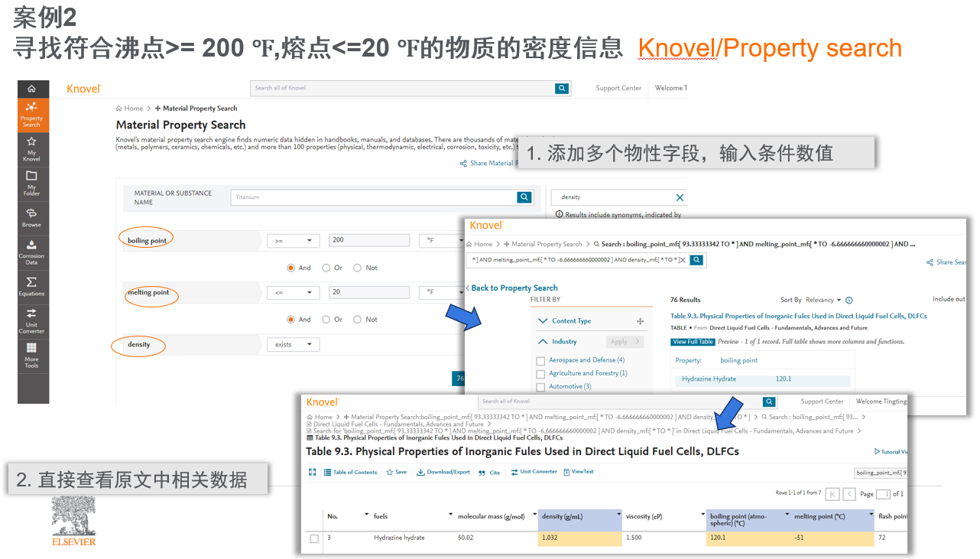Click the 1.032 density cell
Screen dimensions: 980x559
click(x=580, y=538)
